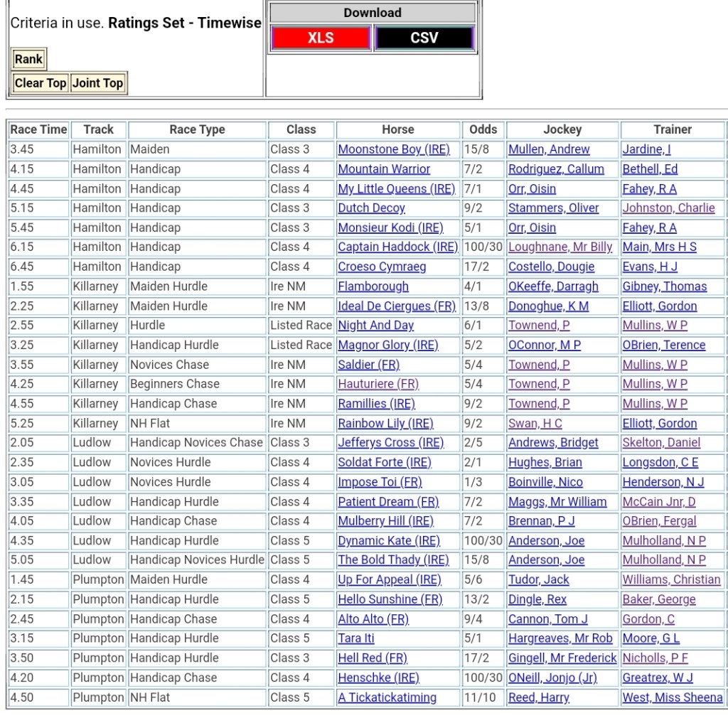
Task: Click the Joint Top button
Action: 98,83
